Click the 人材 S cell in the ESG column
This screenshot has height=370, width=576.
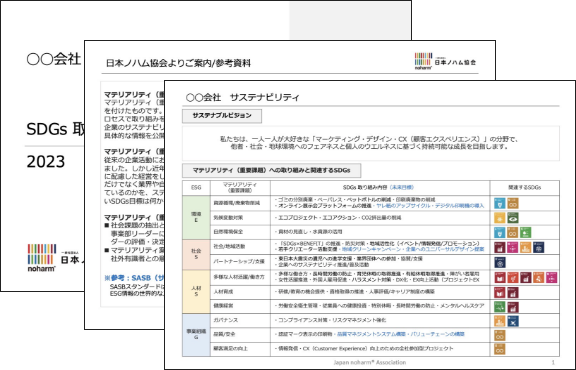(196, 292)
